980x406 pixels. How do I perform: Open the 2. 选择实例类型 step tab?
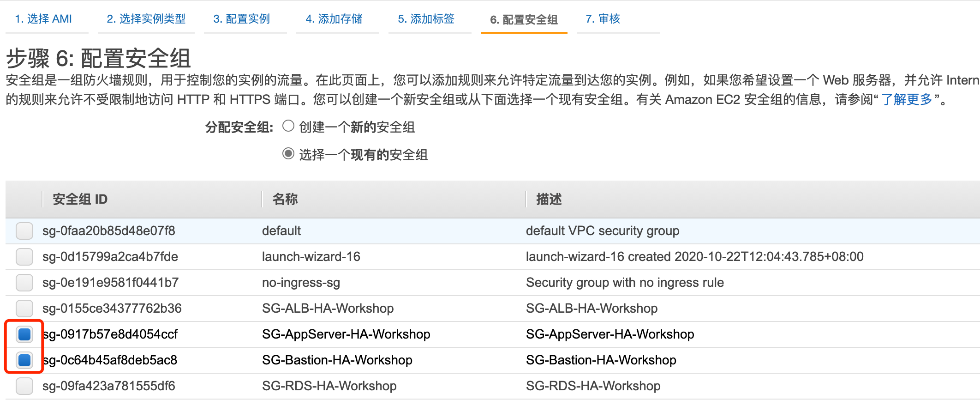pos(146,19)
